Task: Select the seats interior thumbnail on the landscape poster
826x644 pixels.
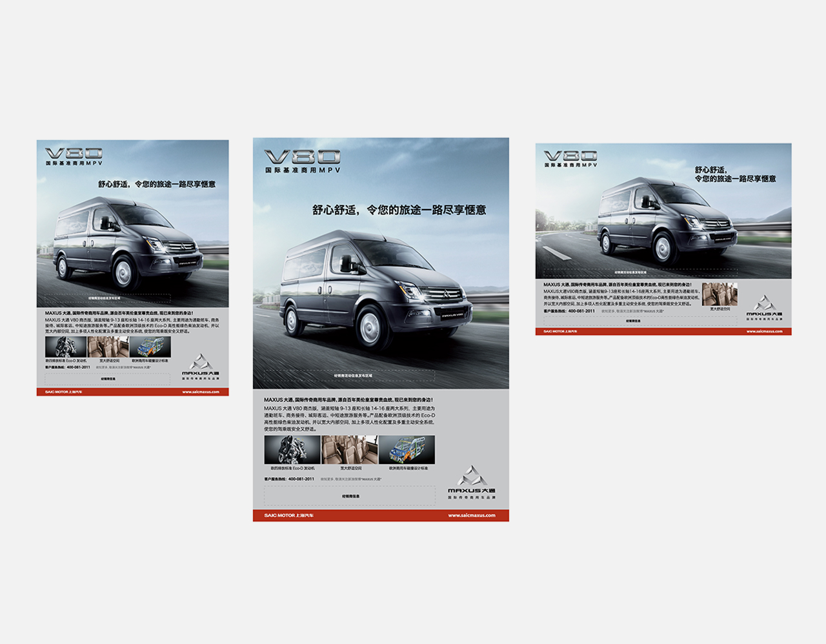Action: [x=720, y=294]
